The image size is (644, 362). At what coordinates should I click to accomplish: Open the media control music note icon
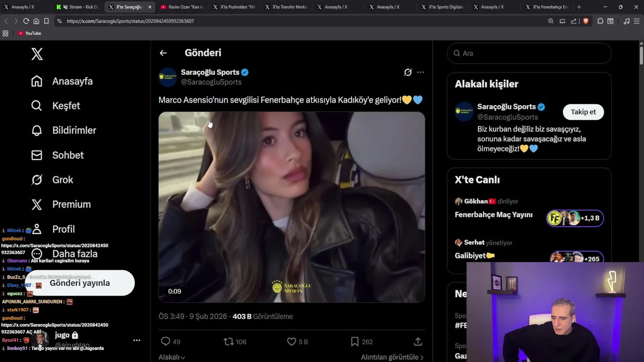626,21
